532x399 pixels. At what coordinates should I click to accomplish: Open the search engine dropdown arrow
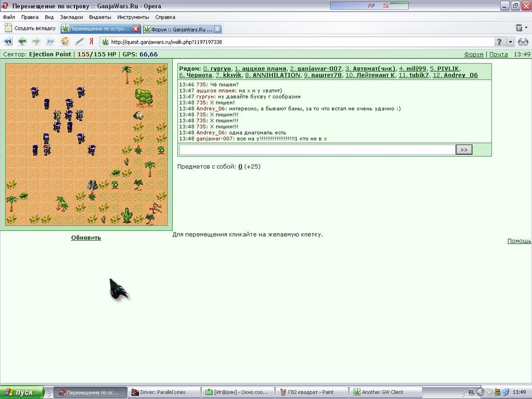point(510,42)
